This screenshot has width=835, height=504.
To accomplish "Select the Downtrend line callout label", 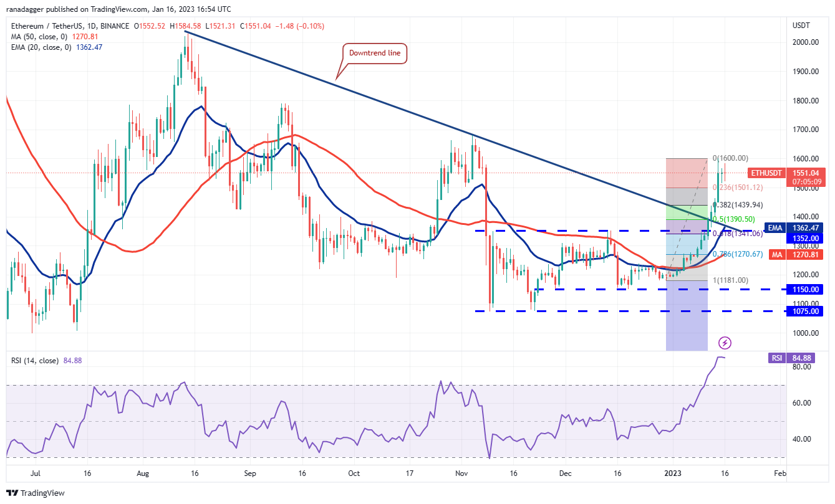I will 374,54.
